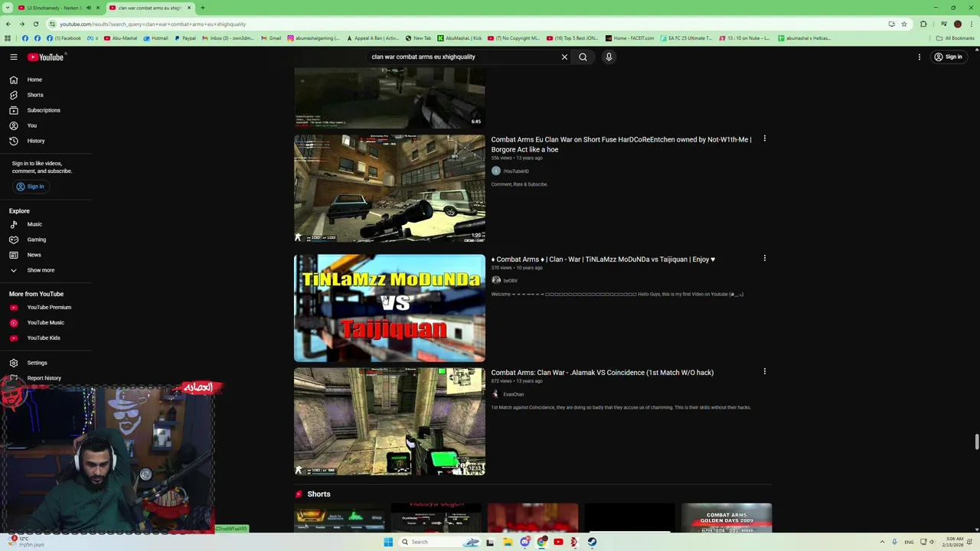Open the YouTube app in the taskbar
980x551 pixels.
click(558, 542)
